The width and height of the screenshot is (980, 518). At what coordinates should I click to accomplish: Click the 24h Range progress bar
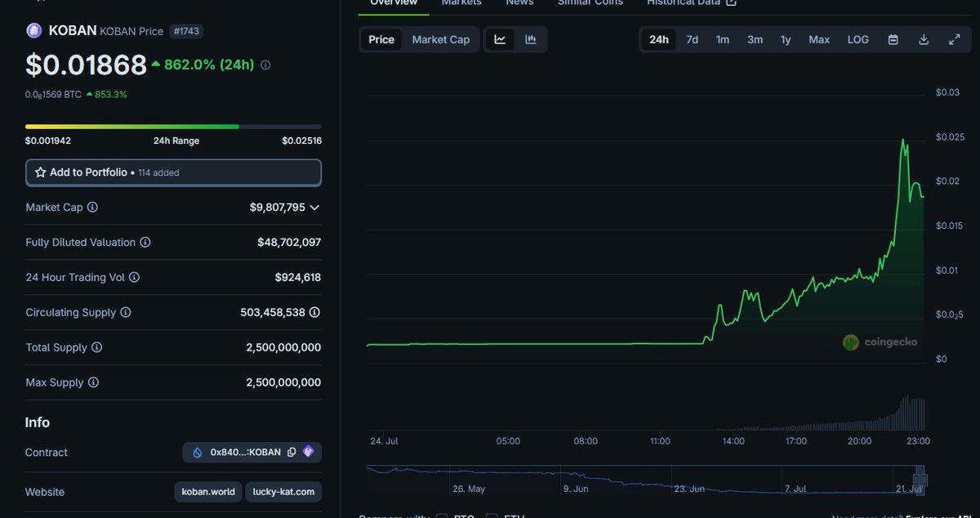(x=173, y=127)
